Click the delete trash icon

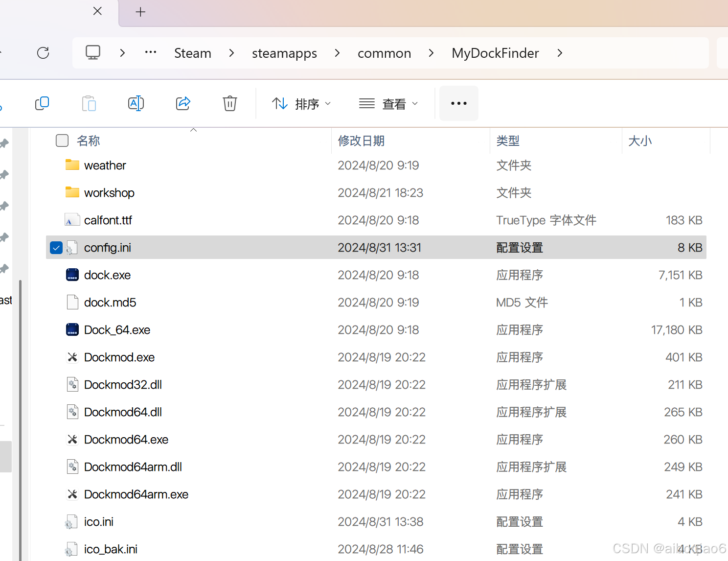pyautogui.click(x=230, y=103)
